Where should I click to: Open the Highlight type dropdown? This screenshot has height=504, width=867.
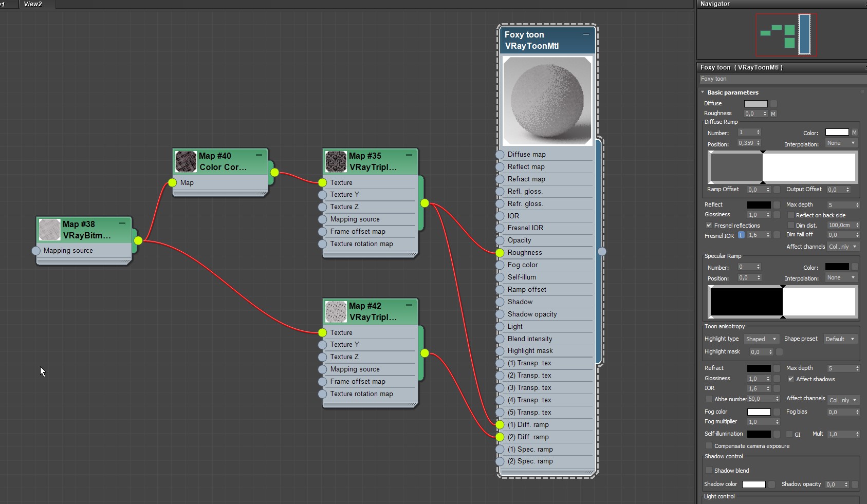[761, 339]
